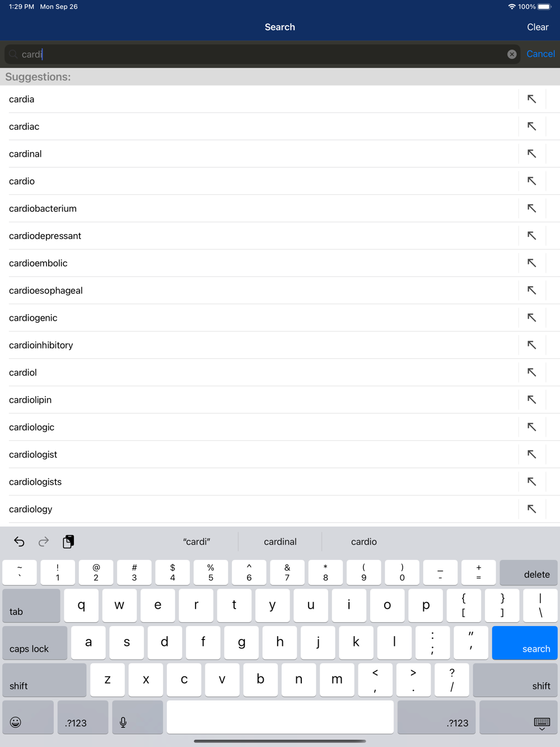Clear search text with the x icon
Image resolution: width=560 pixels, height=747 pixels.
[x=512, y=54]
